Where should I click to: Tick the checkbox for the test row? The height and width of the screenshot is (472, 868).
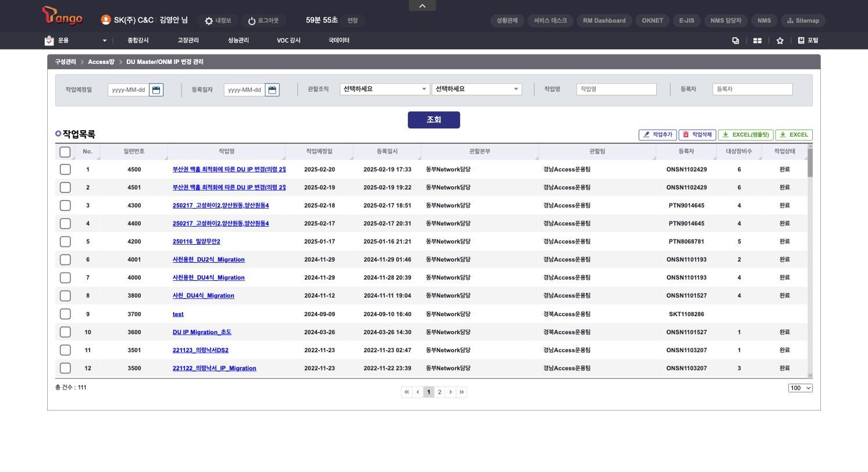pyautogui.click(x=65, y=314)
